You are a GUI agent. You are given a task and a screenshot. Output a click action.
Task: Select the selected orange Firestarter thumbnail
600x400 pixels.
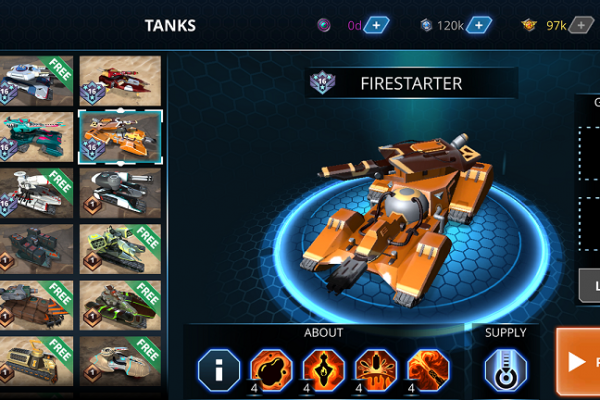click(x=120, y=137)
